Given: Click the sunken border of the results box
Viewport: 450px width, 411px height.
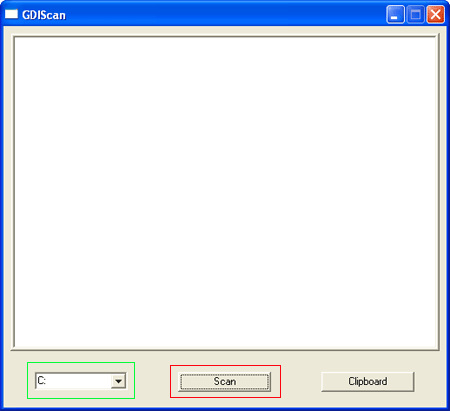Looking at the screenshot, I should pyautogui.click(x=14, y=192).
